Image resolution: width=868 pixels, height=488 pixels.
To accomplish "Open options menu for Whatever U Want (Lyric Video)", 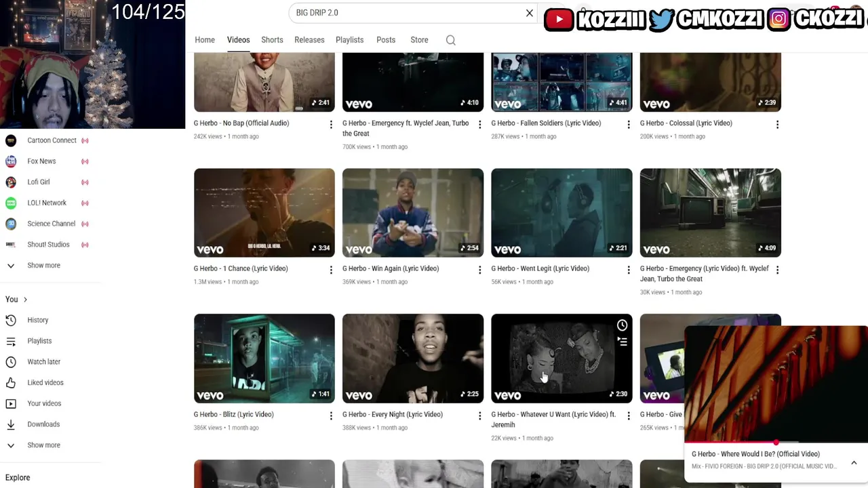I will (x=628, y=415).
